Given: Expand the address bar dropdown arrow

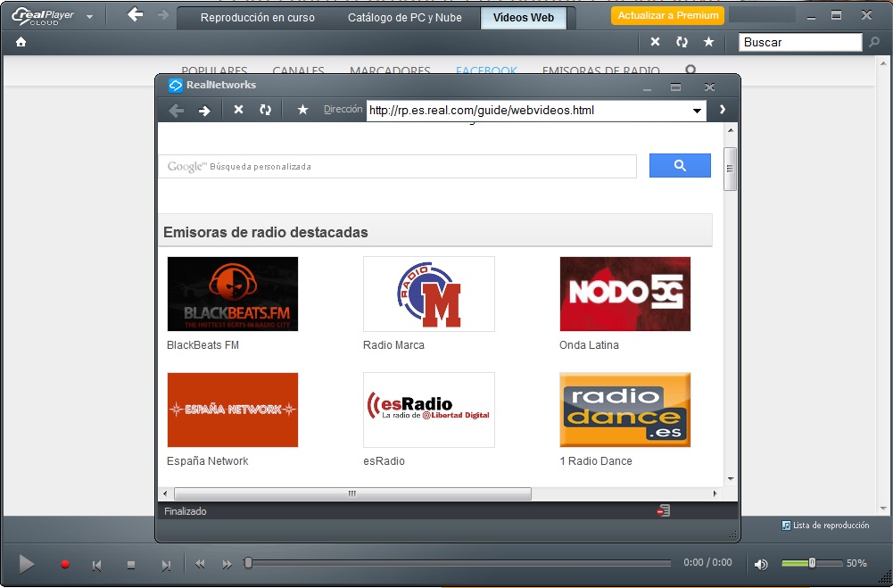Looking at the screenshot, I should tap(697, 111).
